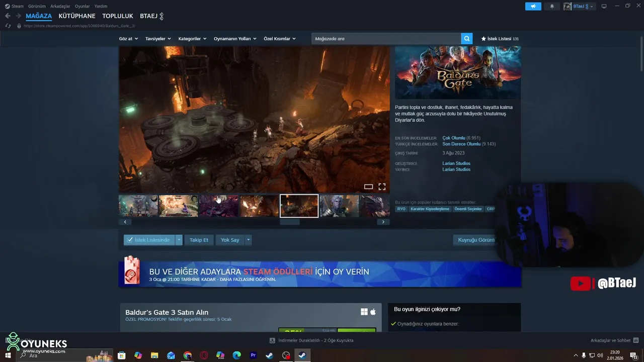Toggle the İstek Listesinde wishlist checkbox button
Viewport: 644px width, 362px height.
coord(149,240)
